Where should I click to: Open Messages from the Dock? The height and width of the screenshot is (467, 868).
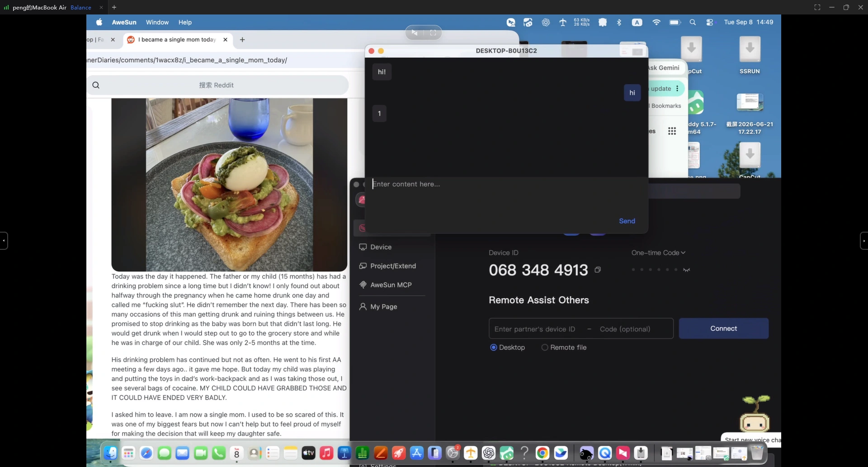(165, 453)
